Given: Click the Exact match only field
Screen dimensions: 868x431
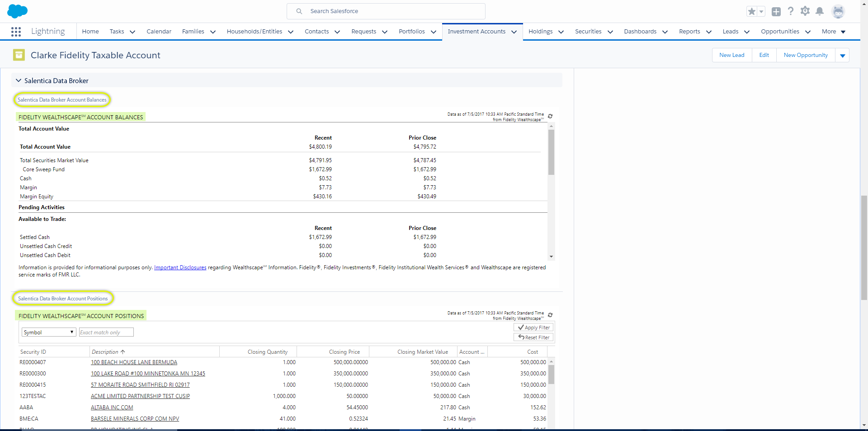Looking at the screenshot, I should click(106, 332).
